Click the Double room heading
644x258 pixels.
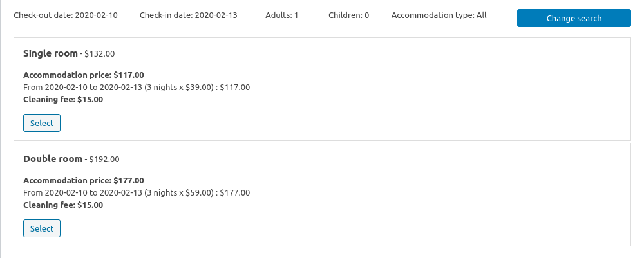click(x=53, y=159)
